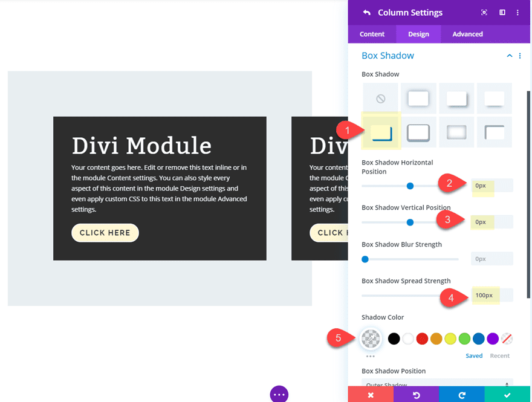Open the Content tab
The height and width of the screenshot is (402, 532).
tap(372, 34)
